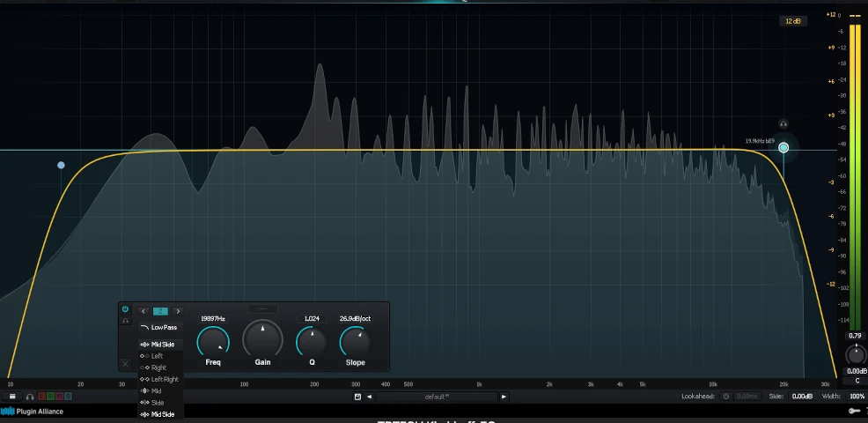Go to the previous band
This screenshot has height=423, width=868.
(143, 312)
